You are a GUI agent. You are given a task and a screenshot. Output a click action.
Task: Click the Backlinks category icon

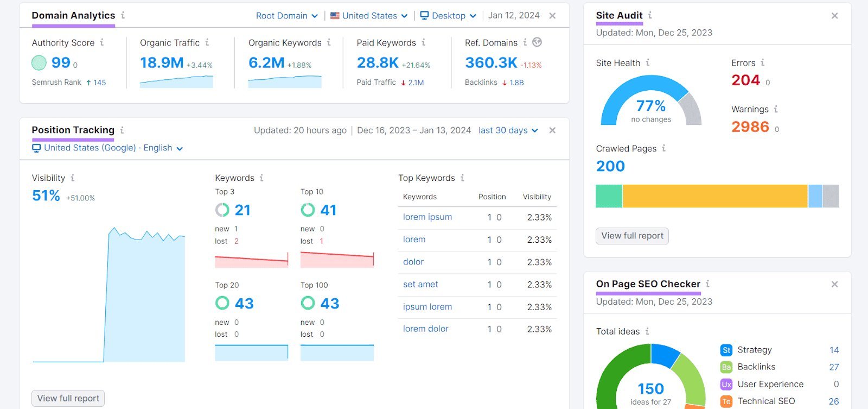pos(726,367)
